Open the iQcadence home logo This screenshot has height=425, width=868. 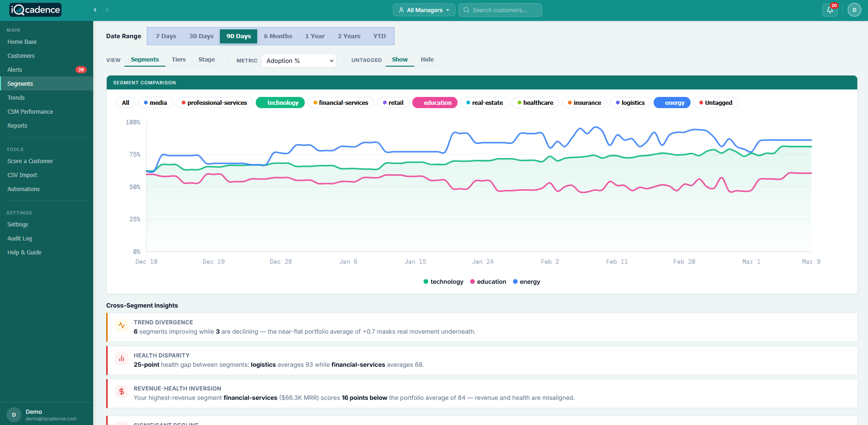[x=35, y=9]
